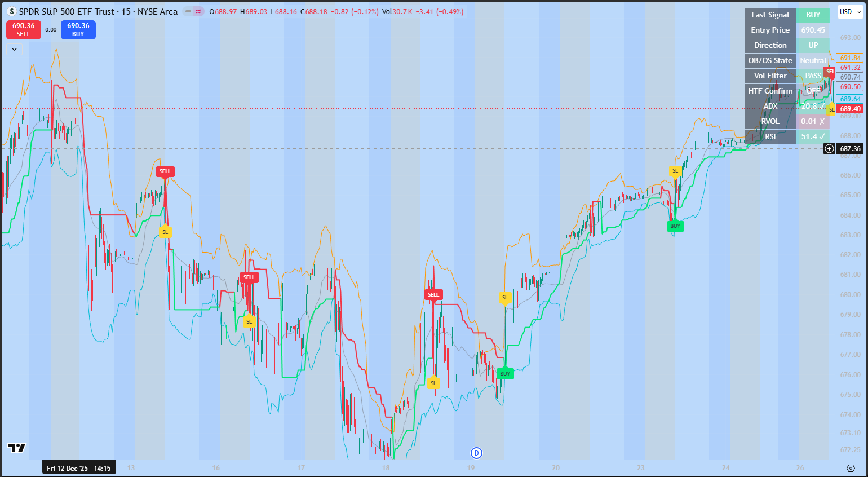
Task: Click date label 23 on time axis
Action: 641,468
